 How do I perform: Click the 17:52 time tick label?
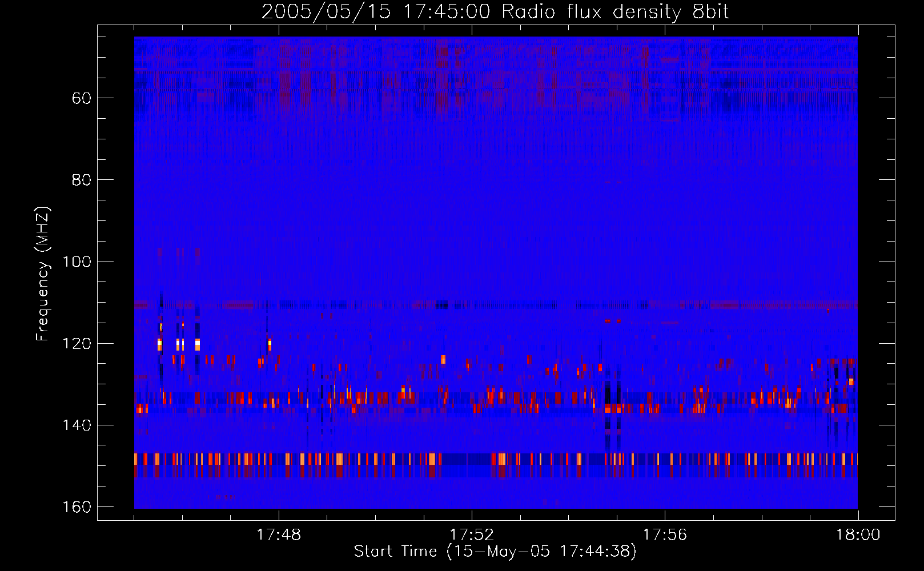point(472,535)
